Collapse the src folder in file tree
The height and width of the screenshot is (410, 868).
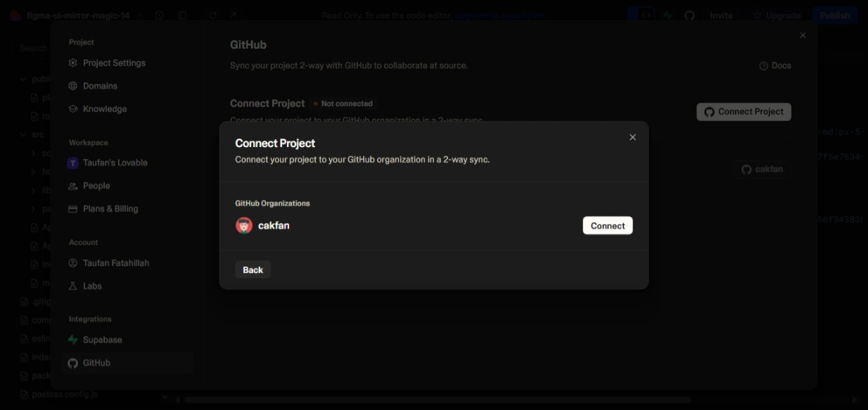click(23, 134)
